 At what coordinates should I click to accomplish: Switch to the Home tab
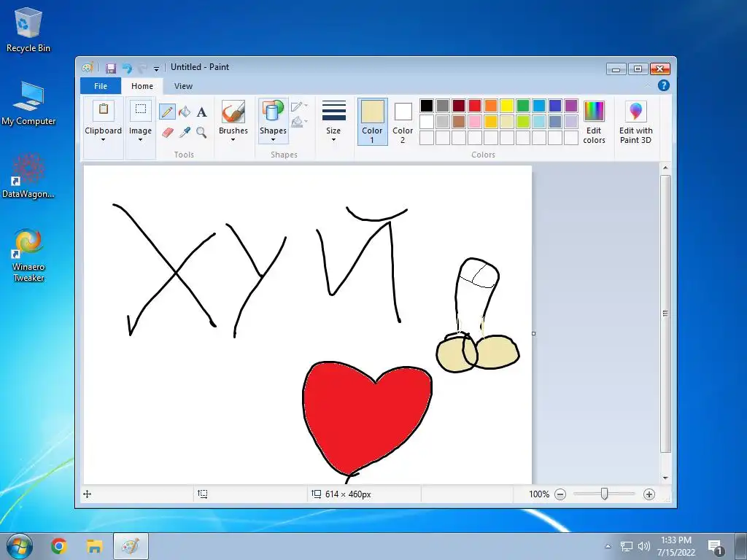(142, 86)
